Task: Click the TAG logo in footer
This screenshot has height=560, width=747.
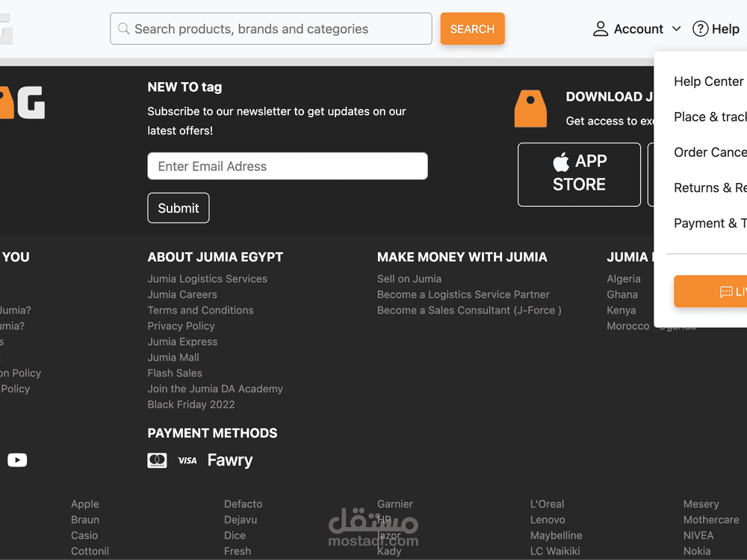Action: pos(22,102)
